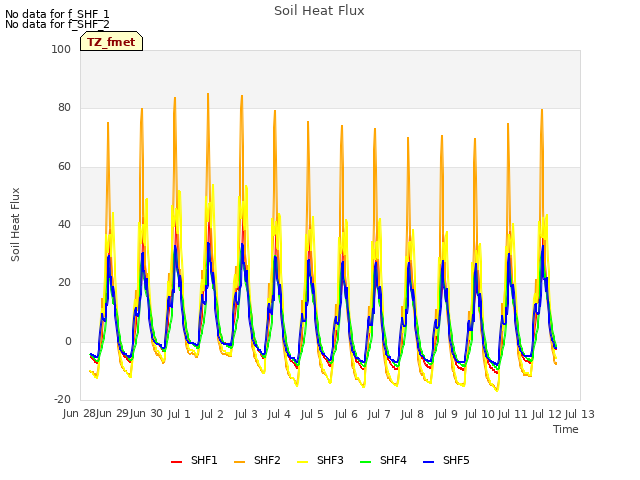Screen dimensions: 640x480
Task: Click the y-axis value 40
Action: (x=64, y=224)
